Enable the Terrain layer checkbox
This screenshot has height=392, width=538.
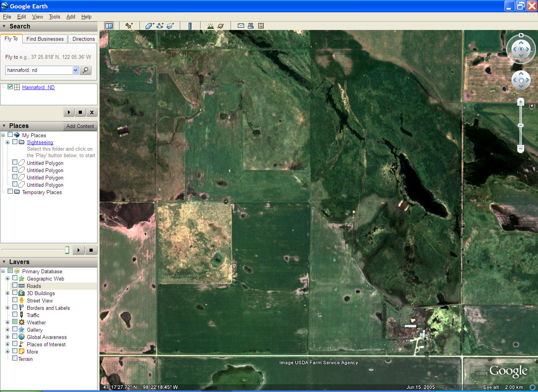15,358
